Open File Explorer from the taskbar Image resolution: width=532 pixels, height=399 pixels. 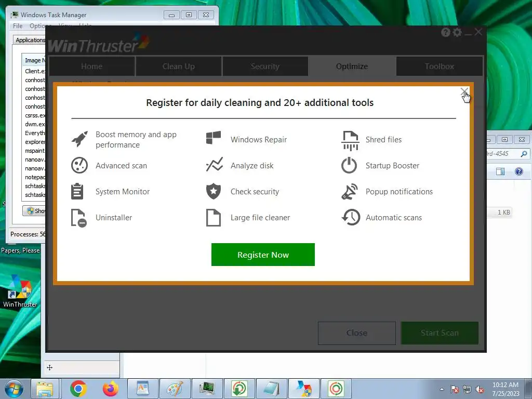(45, 389)
